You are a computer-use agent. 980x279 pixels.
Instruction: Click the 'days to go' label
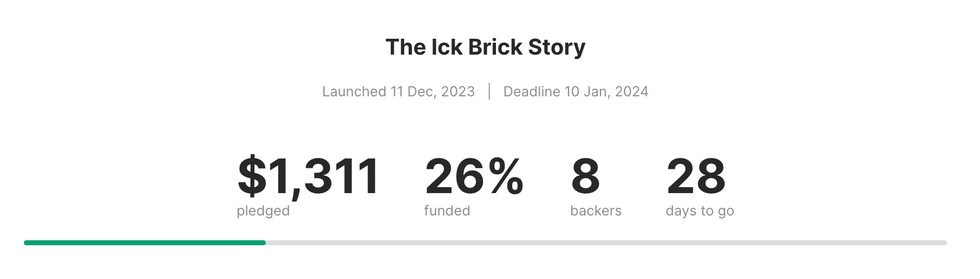(x=700, y=211)
